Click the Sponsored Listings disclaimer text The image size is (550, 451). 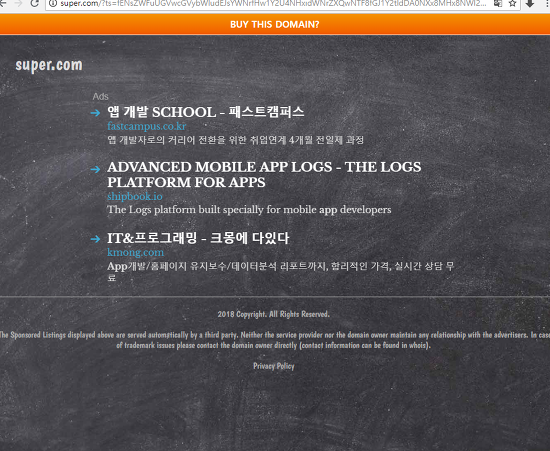coord(275,340)
